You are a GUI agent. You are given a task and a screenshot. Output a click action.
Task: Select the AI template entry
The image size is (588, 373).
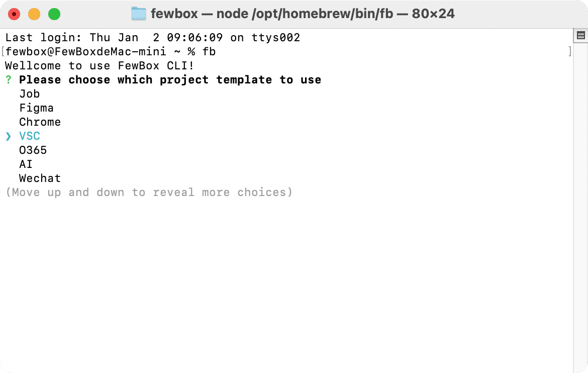point(26,164)
